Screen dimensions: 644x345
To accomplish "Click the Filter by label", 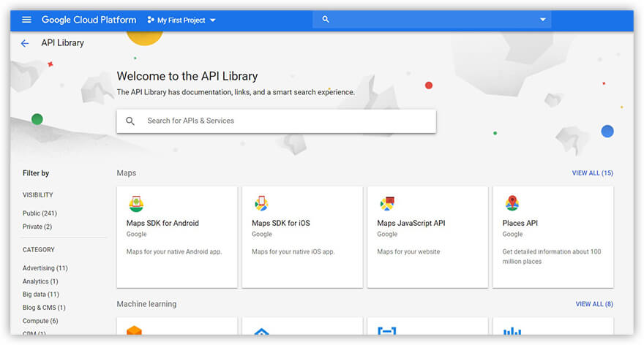I will coord(36,173).
